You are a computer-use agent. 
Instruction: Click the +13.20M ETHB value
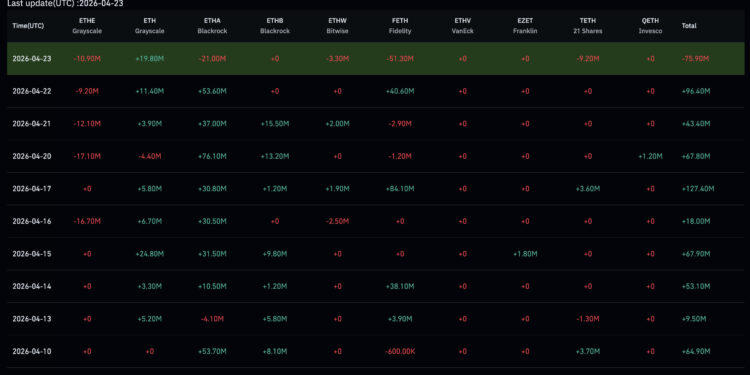pyautogui.click(x=275, y=156)
